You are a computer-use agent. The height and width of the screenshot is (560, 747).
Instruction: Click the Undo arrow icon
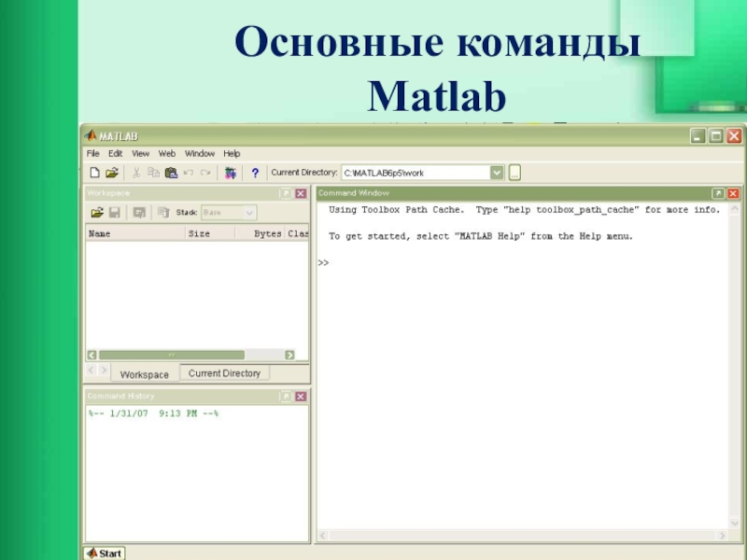pos(189,173)
